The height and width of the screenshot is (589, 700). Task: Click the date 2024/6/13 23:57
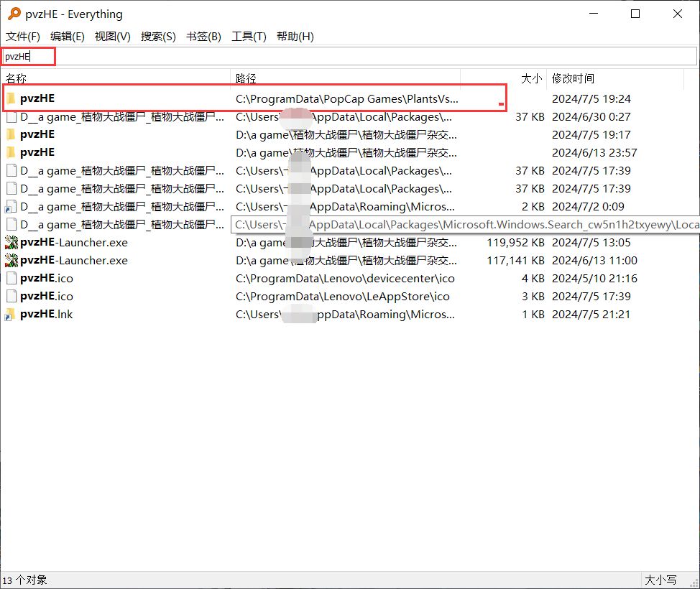[594, 152]
